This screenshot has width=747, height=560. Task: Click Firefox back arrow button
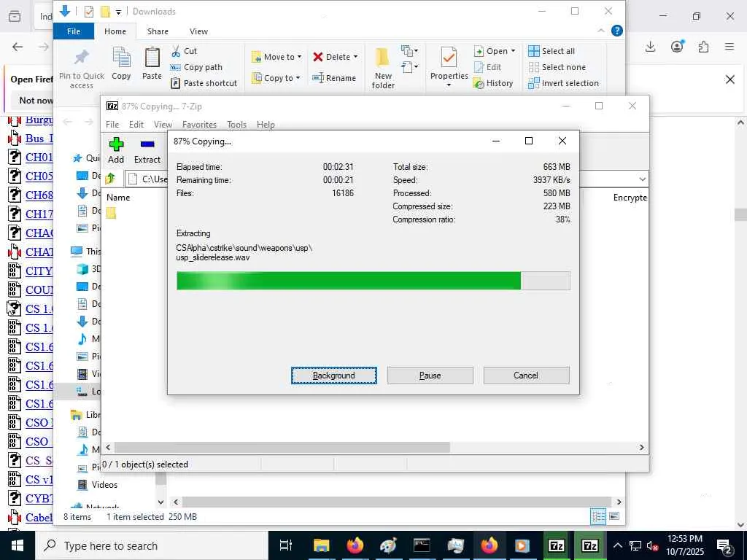[18, 47]
